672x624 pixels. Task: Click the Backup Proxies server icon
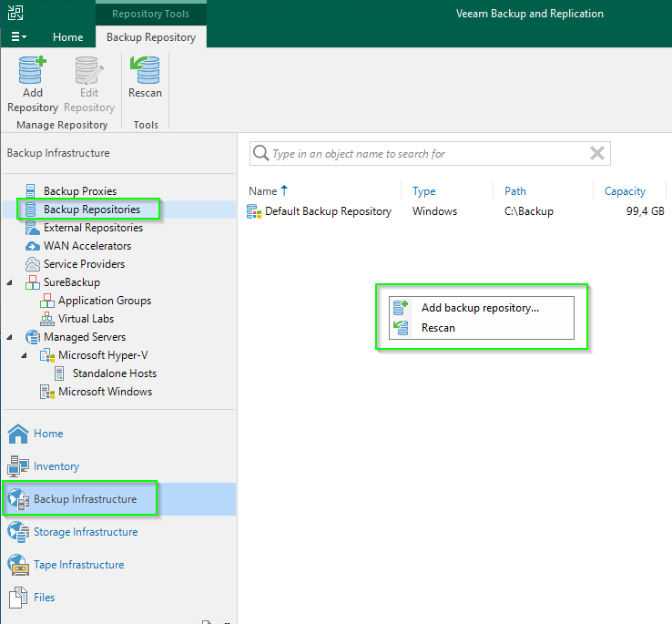coord(30,190)
